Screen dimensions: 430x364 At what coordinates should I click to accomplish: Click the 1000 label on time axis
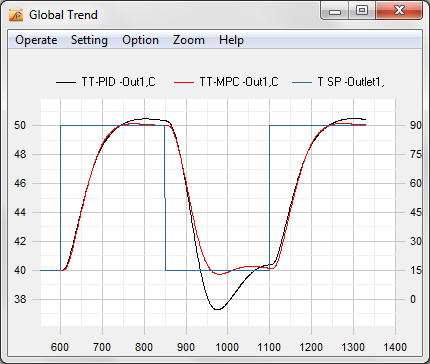tap(227, 347)
